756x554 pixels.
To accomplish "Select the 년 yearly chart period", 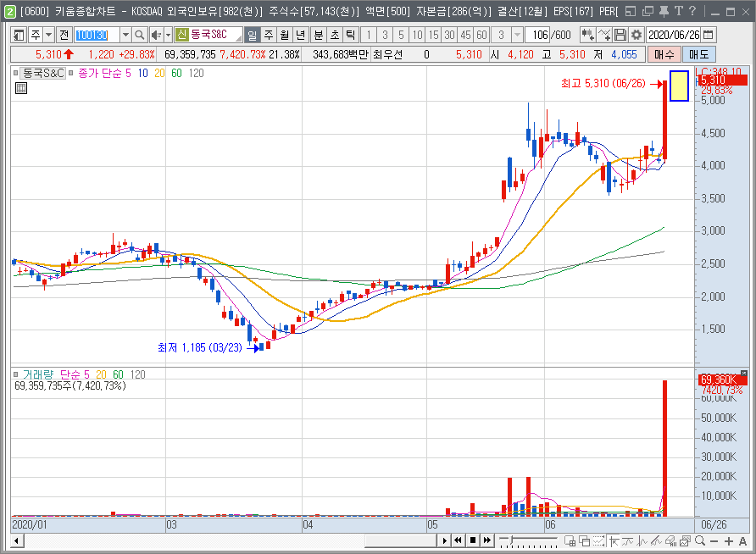I will point(300,35).
